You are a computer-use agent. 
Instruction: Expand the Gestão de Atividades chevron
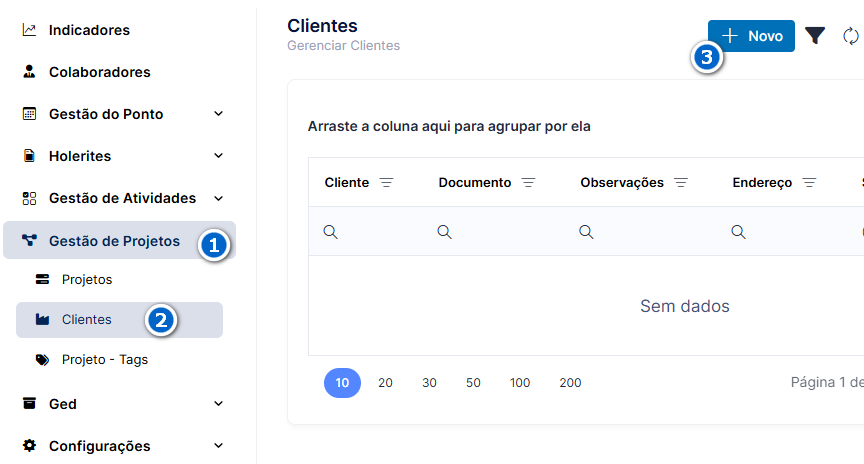click(218, 198)
